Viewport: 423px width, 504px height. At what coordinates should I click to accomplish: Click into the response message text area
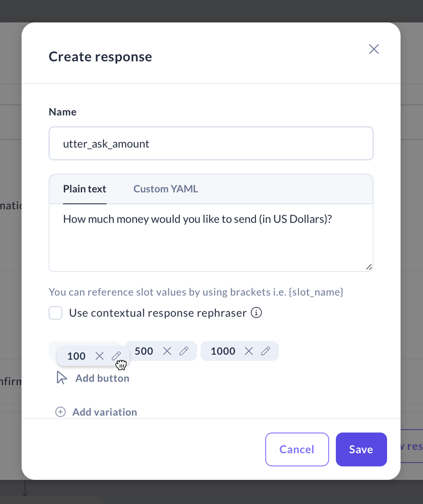211,238
